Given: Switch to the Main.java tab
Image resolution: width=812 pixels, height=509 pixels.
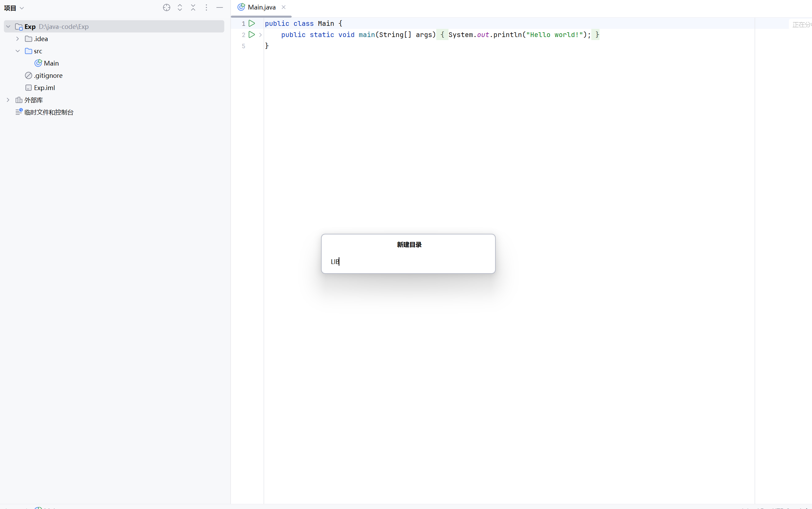Looking at the screenshot, I should point(261,7).
